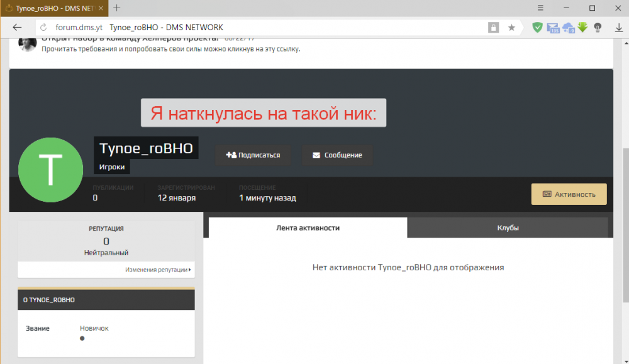Click the green SaveFrom download arrow icon
The width and height of the screenshot is (629, 364).
click(x=582, y=28)
